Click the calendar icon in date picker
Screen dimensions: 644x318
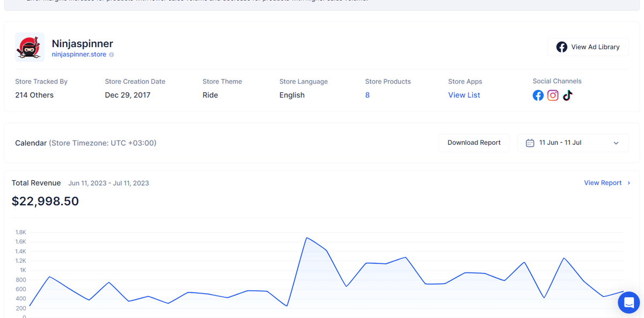(530, 143)
